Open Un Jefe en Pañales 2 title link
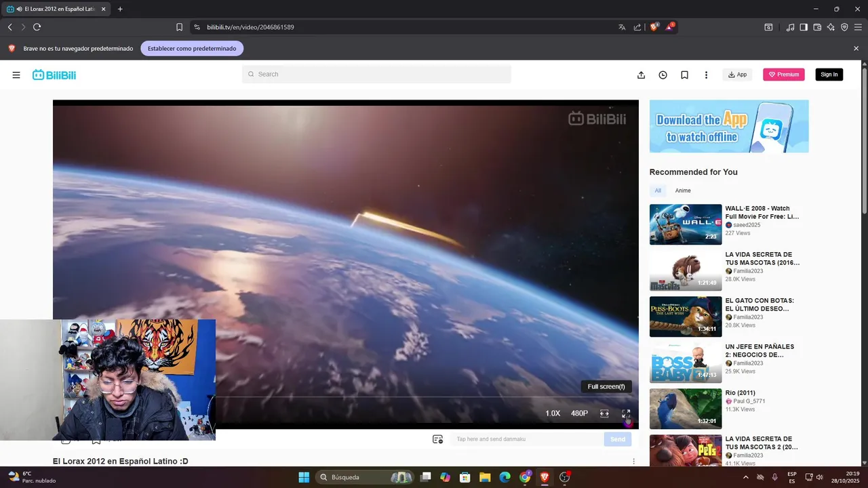868x488 pixels. 759,350
